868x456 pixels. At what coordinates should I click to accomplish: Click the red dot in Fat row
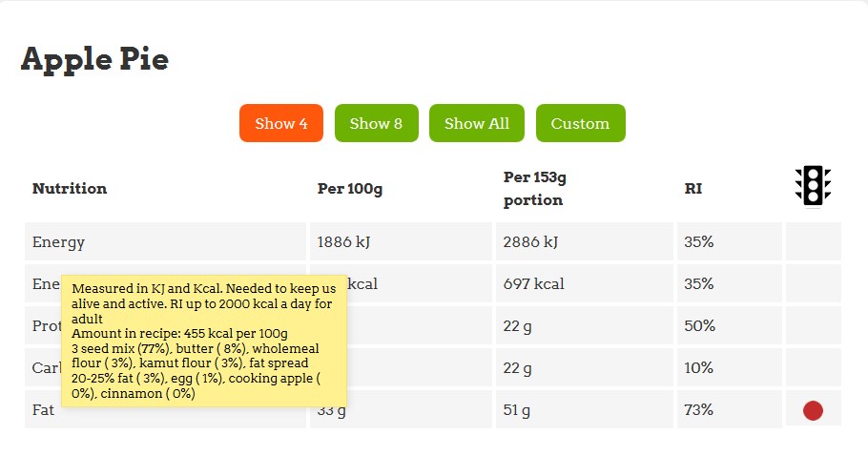813,410
